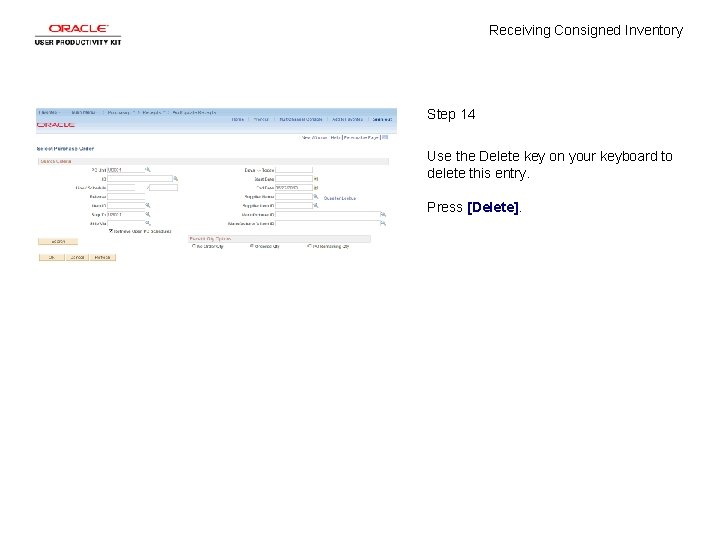Viewport: 720px width, 540px height.
Task: Select the PO Remaining Qty radio option
Action: click(309, 246)
